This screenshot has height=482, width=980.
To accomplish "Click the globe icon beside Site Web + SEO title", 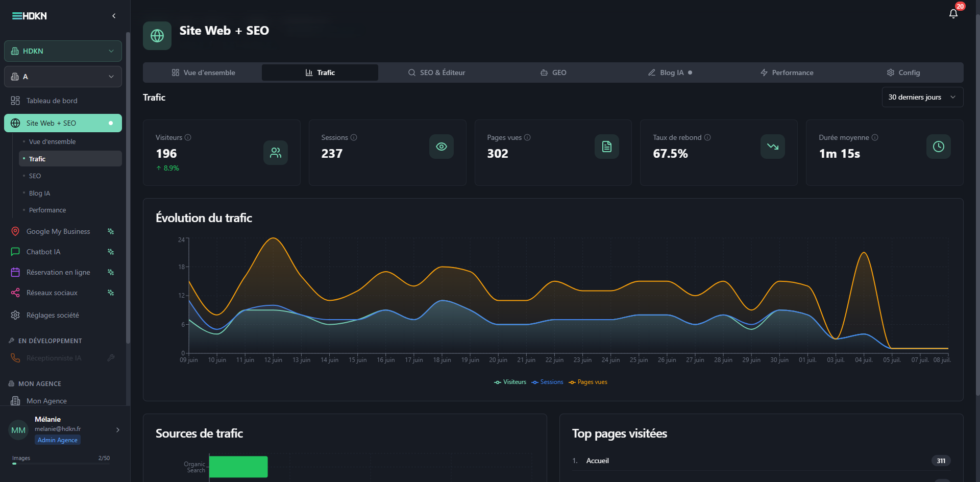I will pyautogui.click(x=157, y=36).
